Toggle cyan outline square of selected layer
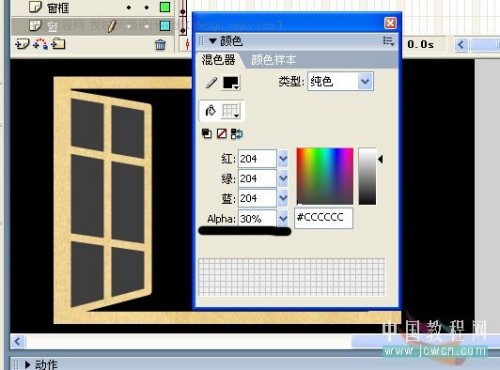Screen dimensions: 500x370 [x=165, y=26]
